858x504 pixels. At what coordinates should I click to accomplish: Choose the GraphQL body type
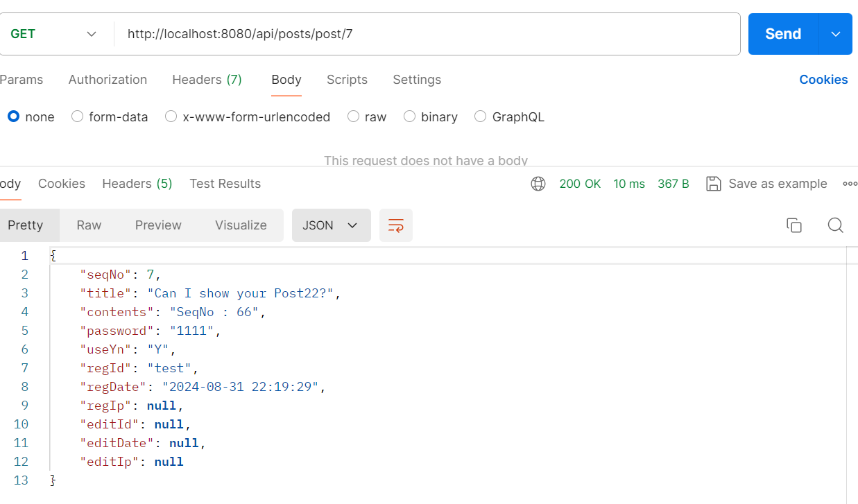point(480,116)
